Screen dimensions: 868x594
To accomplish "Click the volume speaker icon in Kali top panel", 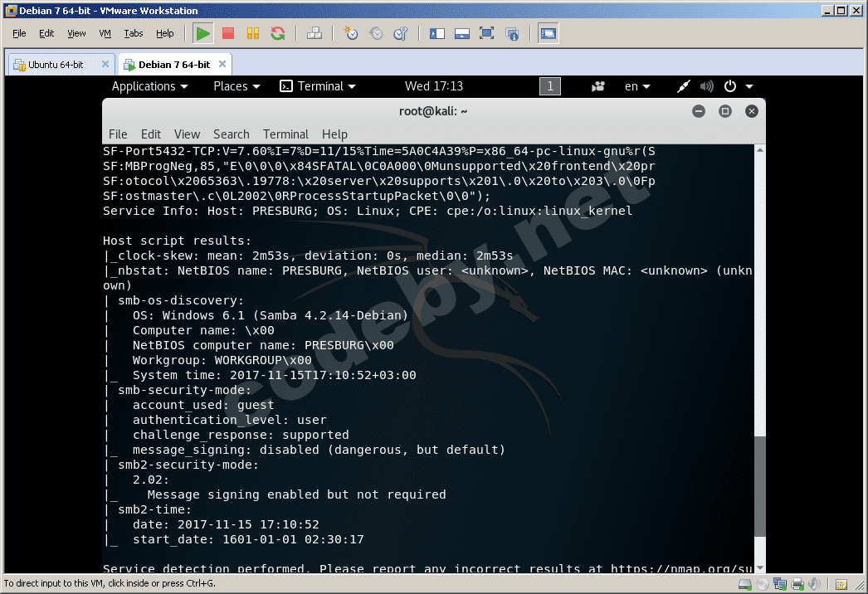I will 706,86.
